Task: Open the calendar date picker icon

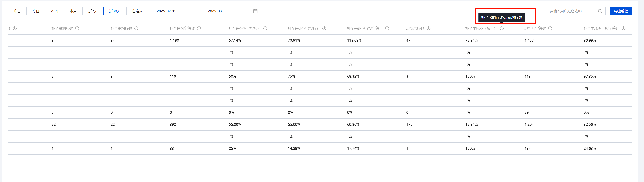Action: (255, 11)
